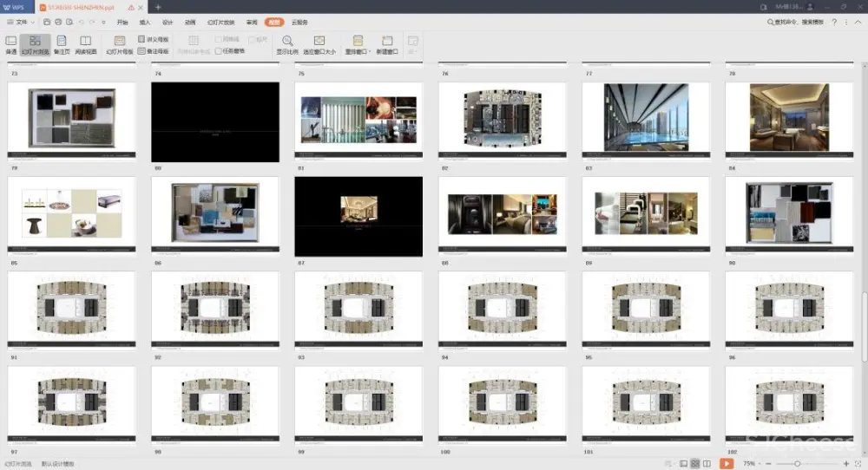Expand the File (文件) menu arrow
This screenshot has height=470, width=868.
pos(33,23)
